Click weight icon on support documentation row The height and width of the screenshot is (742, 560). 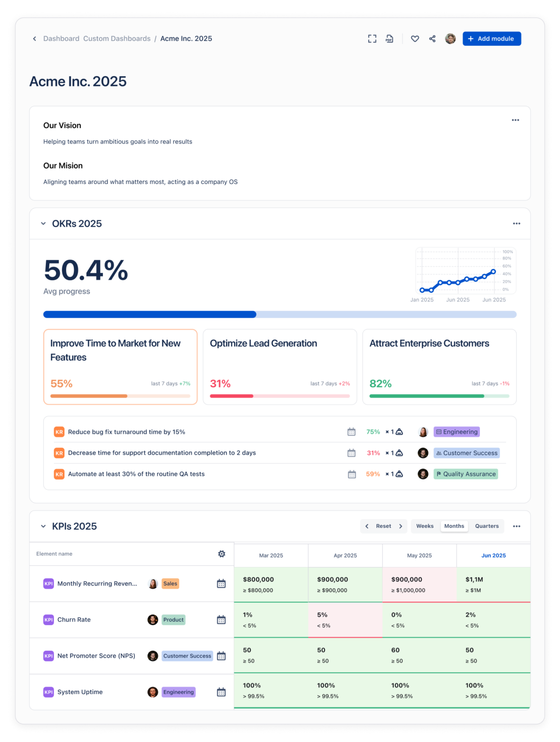coord(399,453)
